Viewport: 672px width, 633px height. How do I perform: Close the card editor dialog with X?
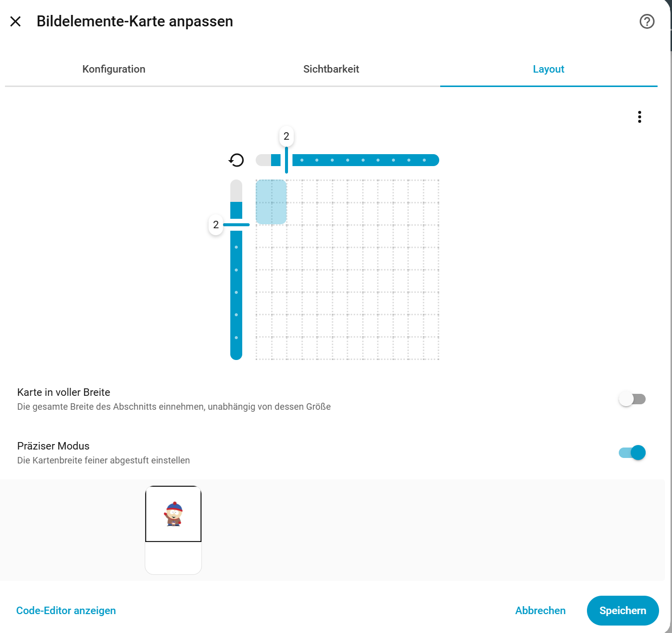point(15,21)
